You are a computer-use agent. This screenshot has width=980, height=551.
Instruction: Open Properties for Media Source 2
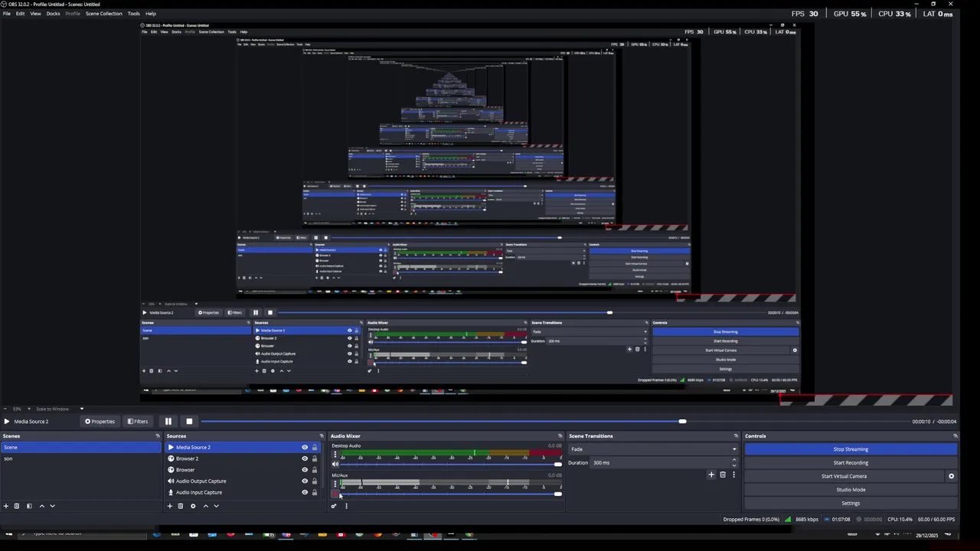(100, 421)
